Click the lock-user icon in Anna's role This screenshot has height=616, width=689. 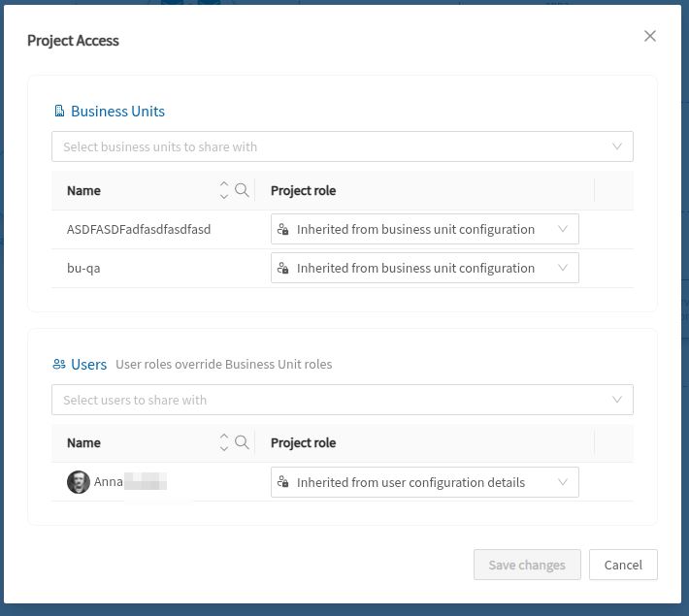283,482
